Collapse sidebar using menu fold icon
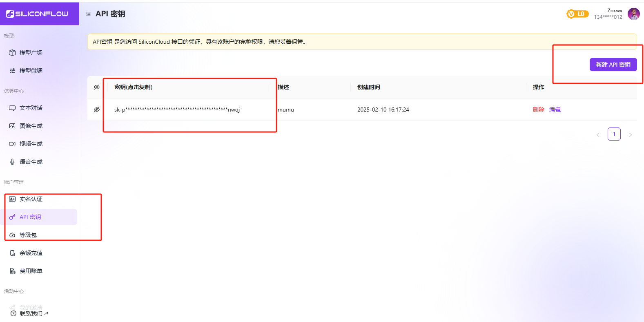The width and height of the screenshot is (644, 322). (88, 14)
